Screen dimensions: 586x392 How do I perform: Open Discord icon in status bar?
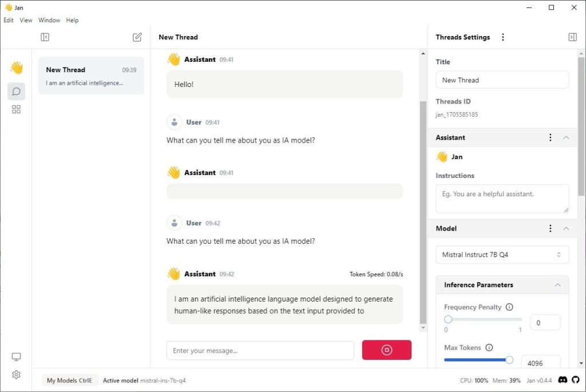tap(563, 380)
